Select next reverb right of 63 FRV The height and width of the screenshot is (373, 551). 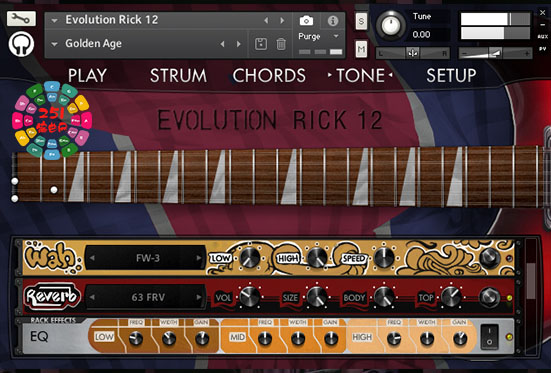199,297
